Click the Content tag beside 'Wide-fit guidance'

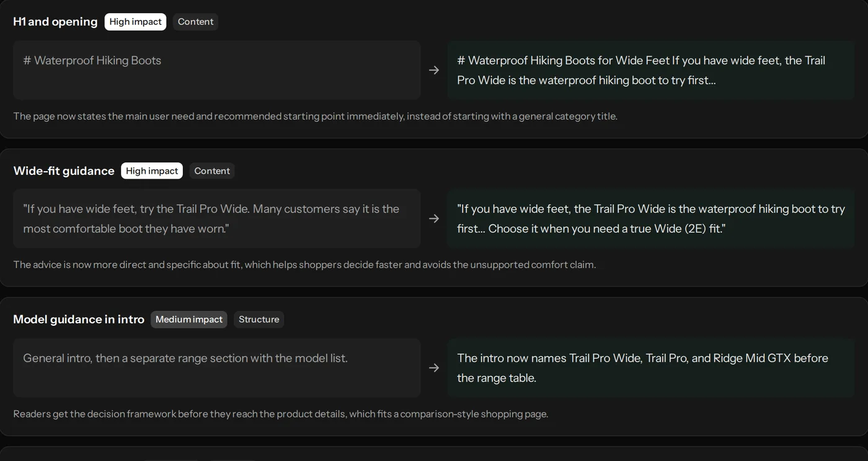click(x=212, y=171)
